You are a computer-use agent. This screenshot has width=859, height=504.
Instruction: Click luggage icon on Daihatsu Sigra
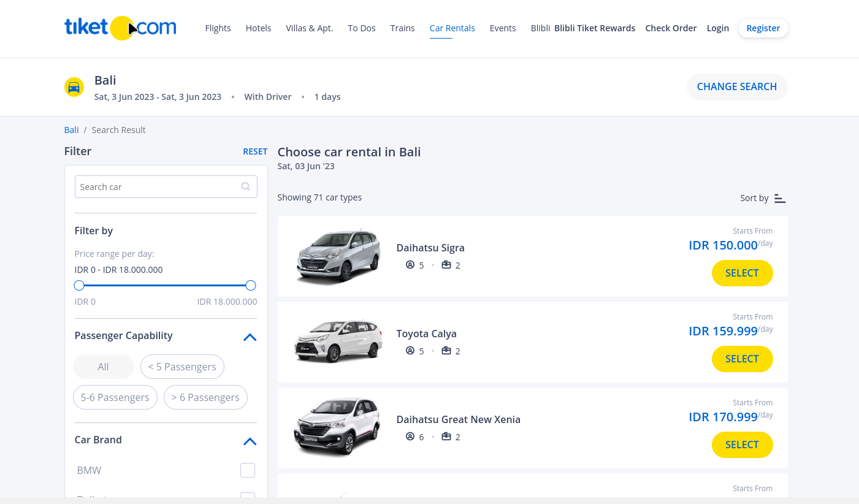[446, 265]
